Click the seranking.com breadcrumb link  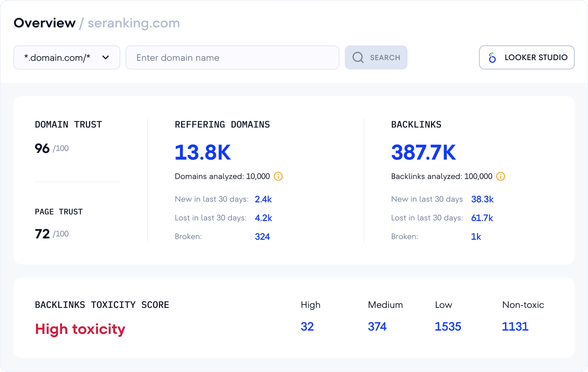click(133, 23)
